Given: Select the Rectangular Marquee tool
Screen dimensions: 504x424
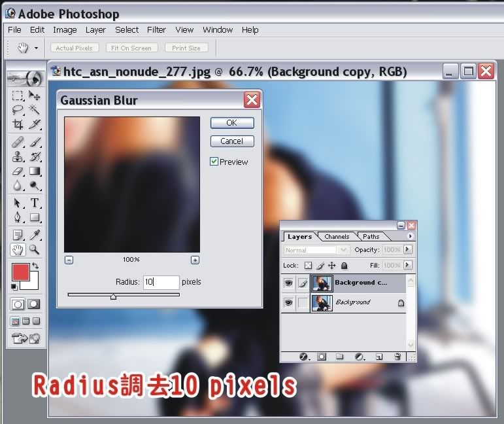Looking at the screenshot, I should (x=18, y=96).
